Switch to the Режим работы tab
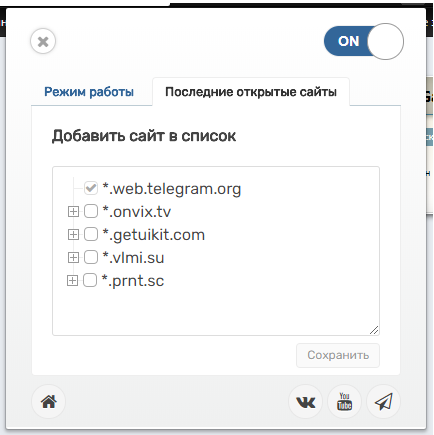 (x=89, y=92)
